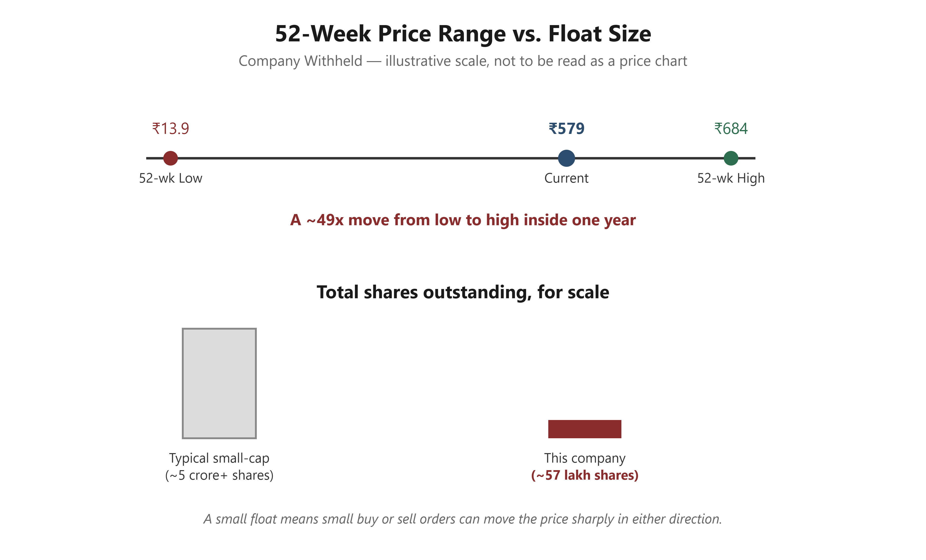Click the dark red This company bar
The width and height of the screenshot is (926, 560).
pos(585,429)
